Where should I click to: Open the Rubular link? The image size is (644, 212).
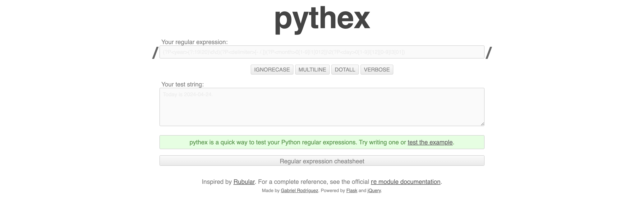click(244, 182)
